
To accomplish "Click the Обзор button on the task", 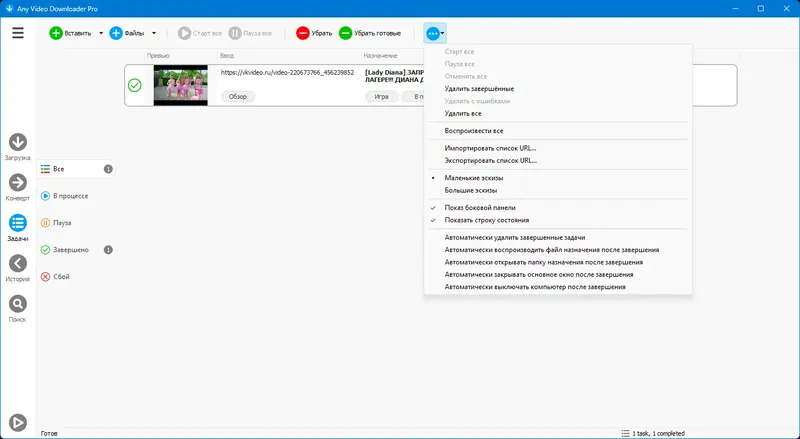I will click(x=238, y=96).
